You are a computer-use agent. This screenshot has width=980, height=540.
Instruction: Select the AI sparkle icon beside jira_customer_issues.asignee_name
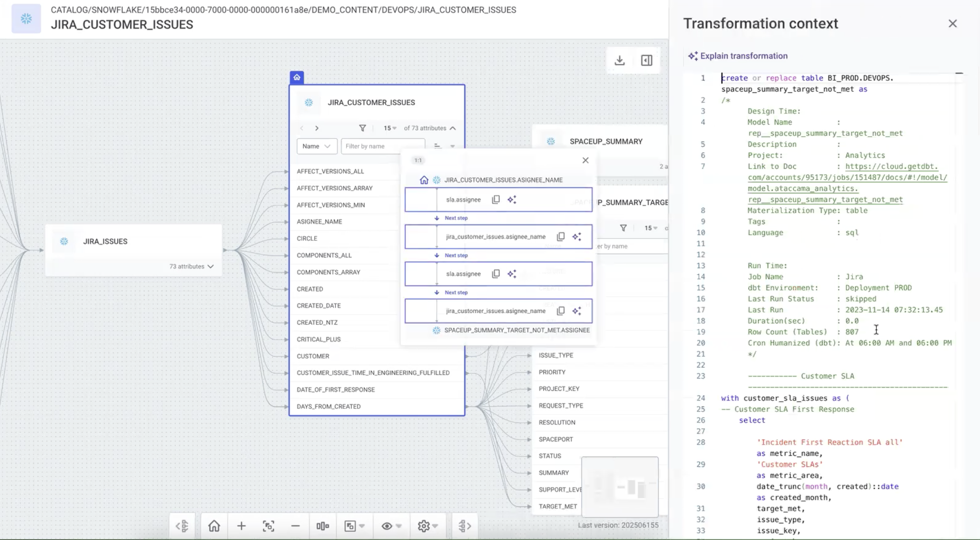(577, 236)
